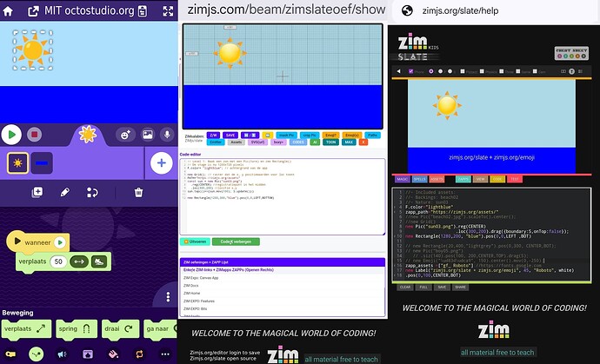
Task: Click the green flag play button
Action: 11,135
